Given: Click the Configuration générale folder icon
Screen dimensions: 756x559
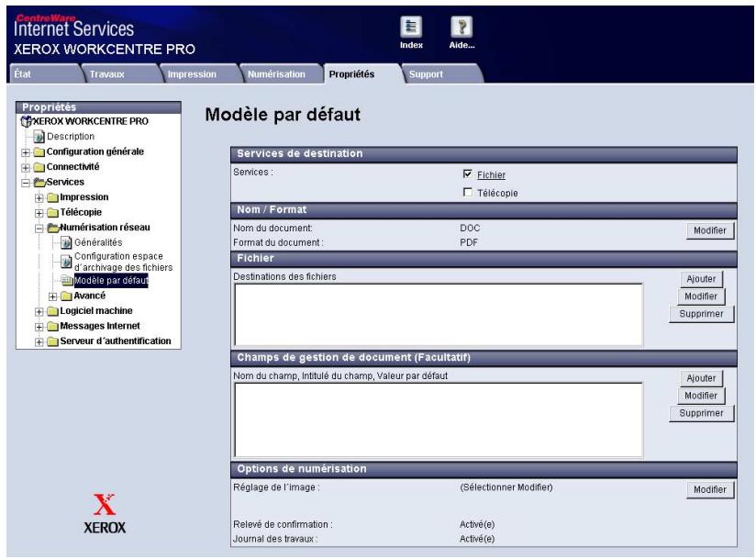Looking at the screenshot, I should pos(39,152).
